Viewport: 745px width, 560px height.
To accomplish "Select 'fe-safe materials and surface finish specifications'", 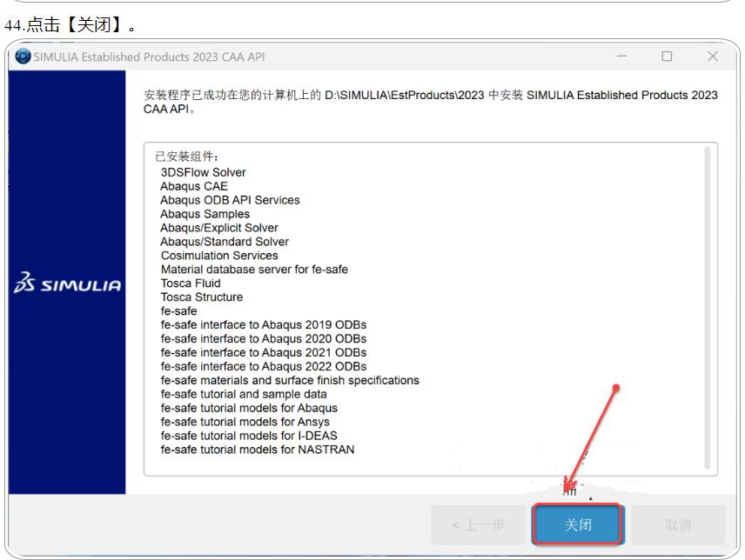I will 290,380.
